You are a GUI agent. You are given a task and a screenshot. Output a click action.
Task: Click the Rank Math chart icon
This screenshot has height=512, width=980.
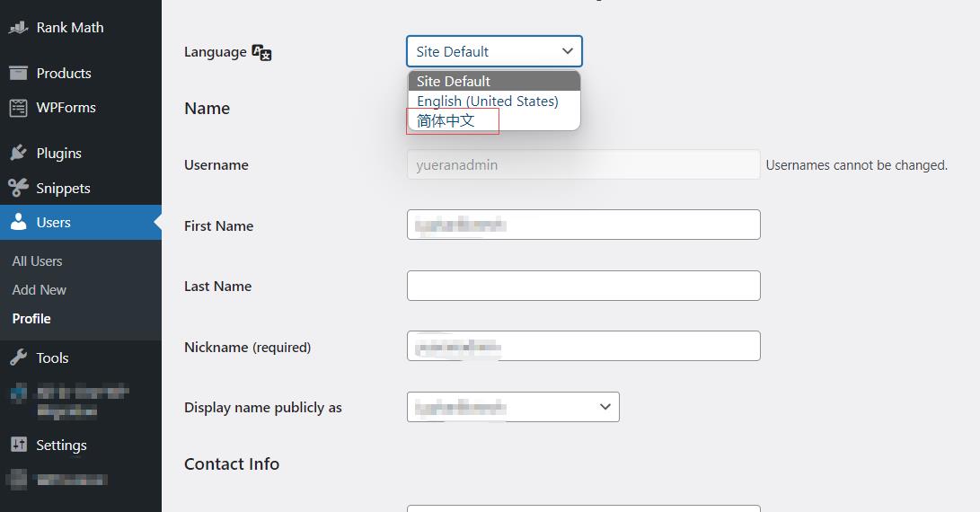[19, 28]
